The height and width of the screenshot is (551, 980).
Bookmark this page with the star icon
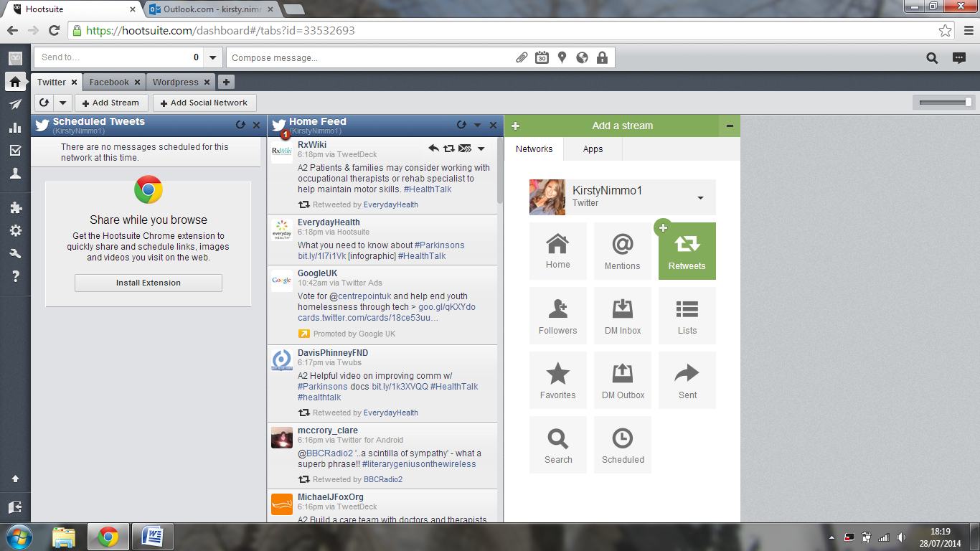[x=946, y=31]
